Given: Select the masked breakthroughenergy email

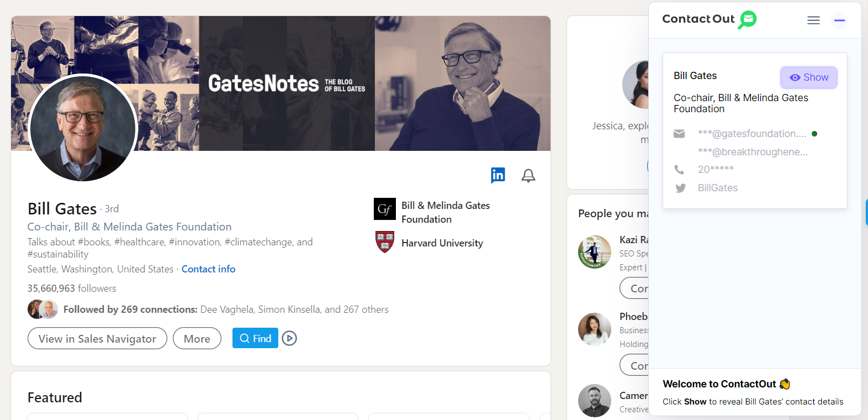Looking at the screenshot, I should click(x=753, y=152).
